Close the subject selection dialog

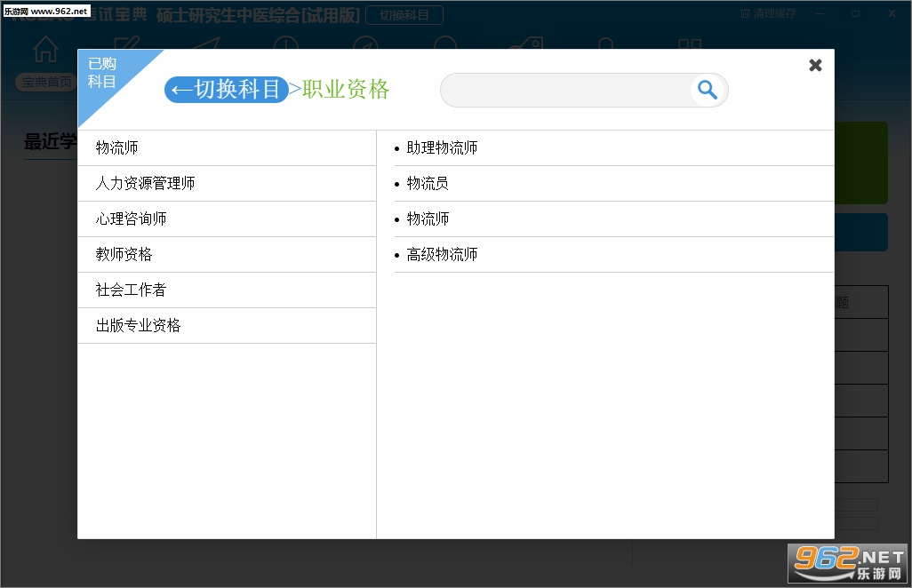point(815,65)
